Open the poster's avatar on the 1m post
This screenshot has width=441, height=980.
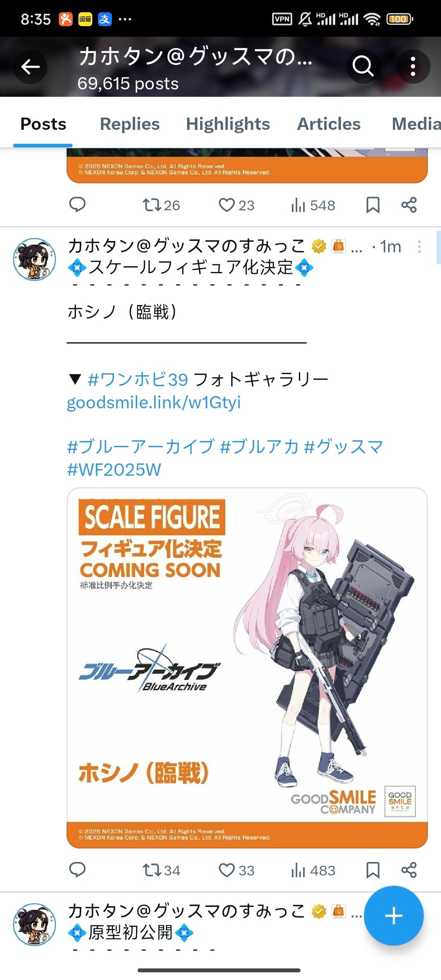tap(35, 259)
